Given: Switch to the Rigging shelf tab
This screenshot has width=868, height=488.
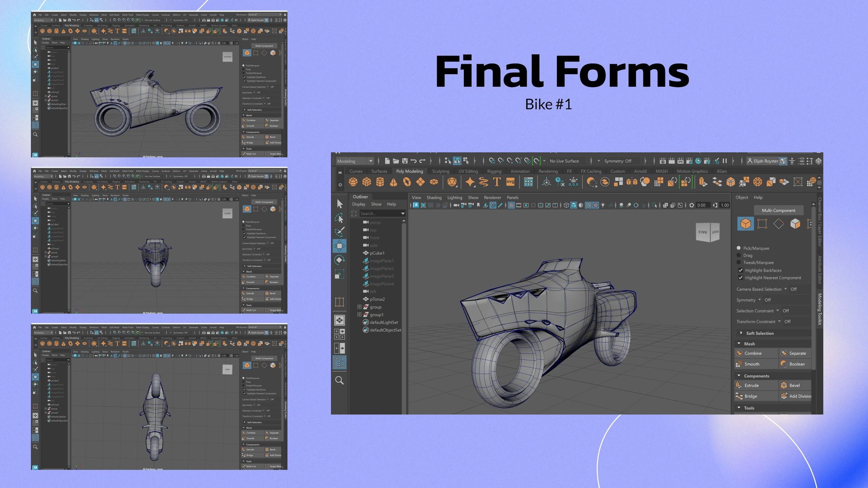Looking at the screenshot, I should [494, 171].
